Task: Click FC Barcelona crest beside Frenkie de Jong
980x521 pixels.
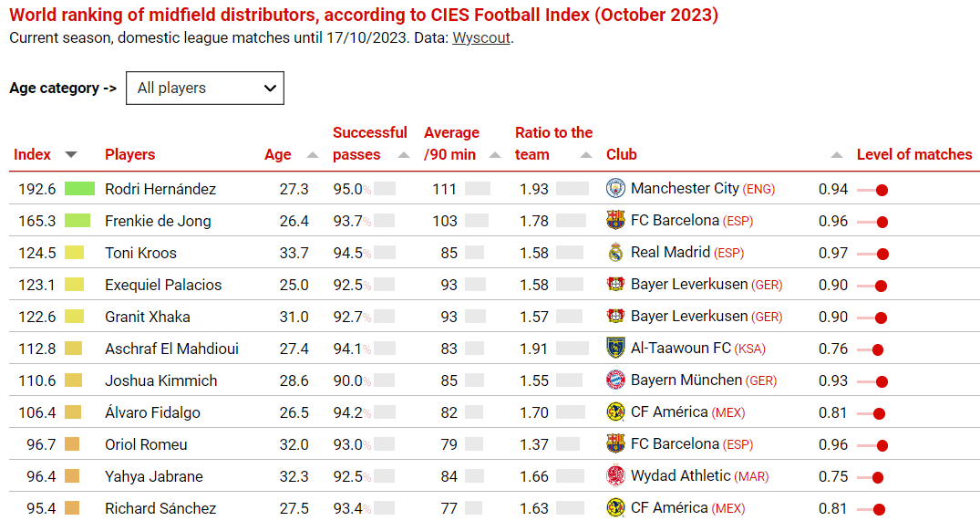Action: 615,221
